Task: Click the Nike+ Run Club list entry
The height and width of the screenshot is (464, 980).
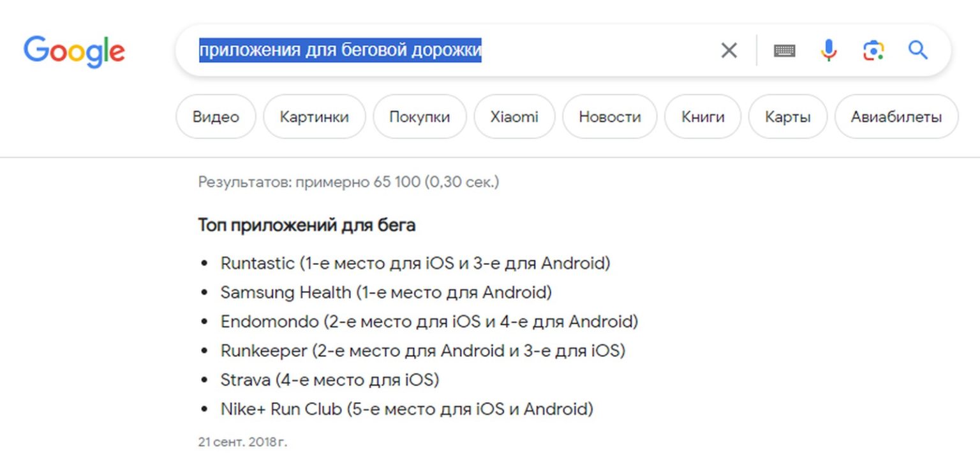Action: [x=406, y=409]
